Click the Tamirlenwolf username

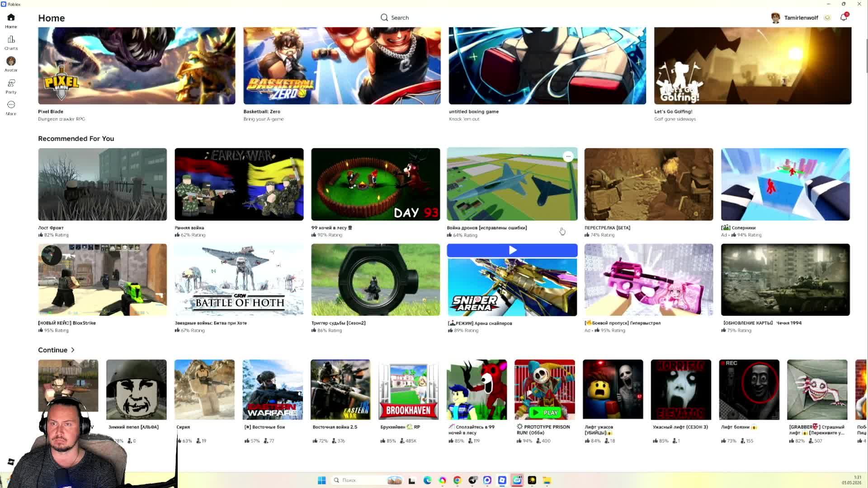801,18
